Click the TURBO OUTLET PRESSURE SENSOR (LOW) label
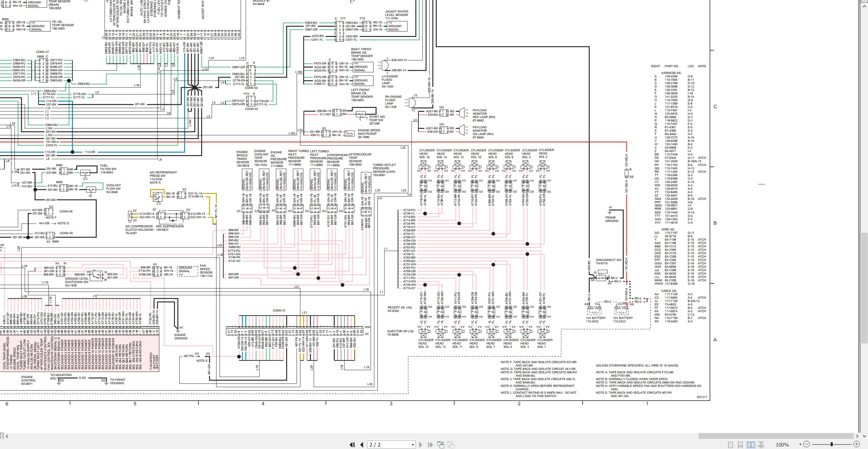Screen dimensions: 868x449 (384, 168)
